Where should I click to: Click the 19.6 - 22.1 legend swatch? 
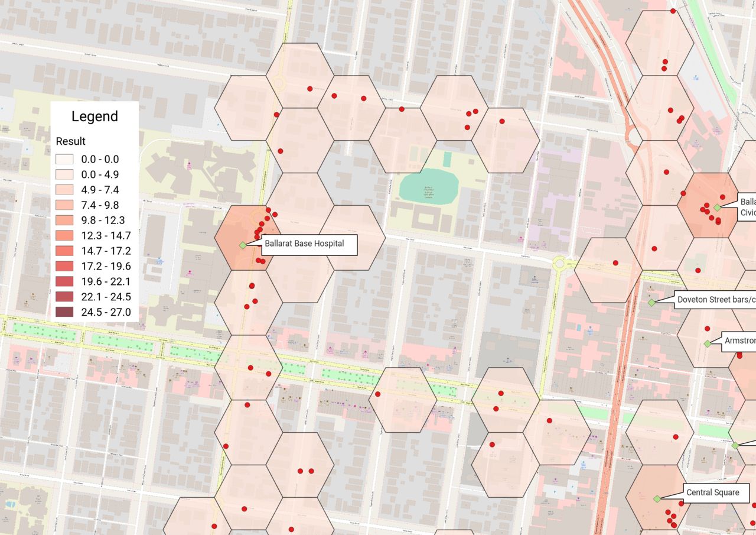(x=64, y=281)
